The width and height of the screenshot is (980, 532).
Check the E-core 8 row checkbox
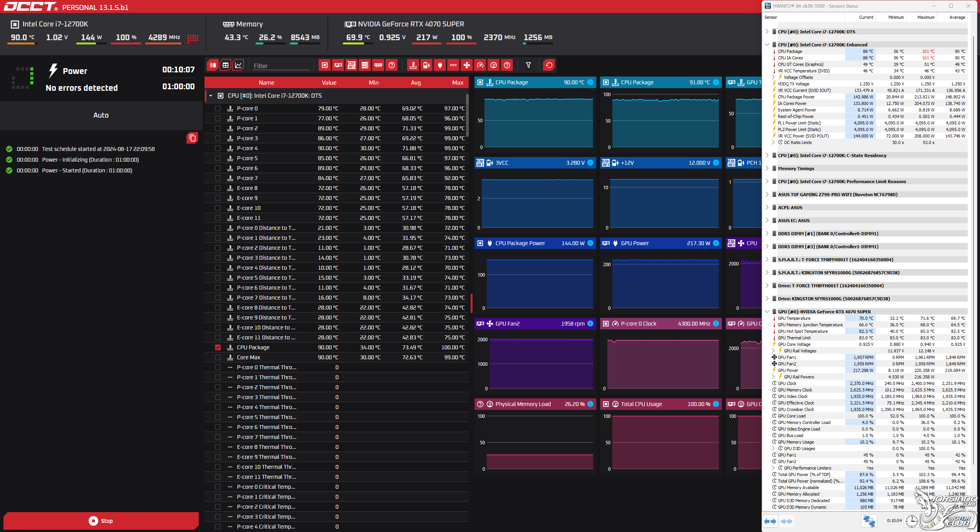[x=218, y=188]
